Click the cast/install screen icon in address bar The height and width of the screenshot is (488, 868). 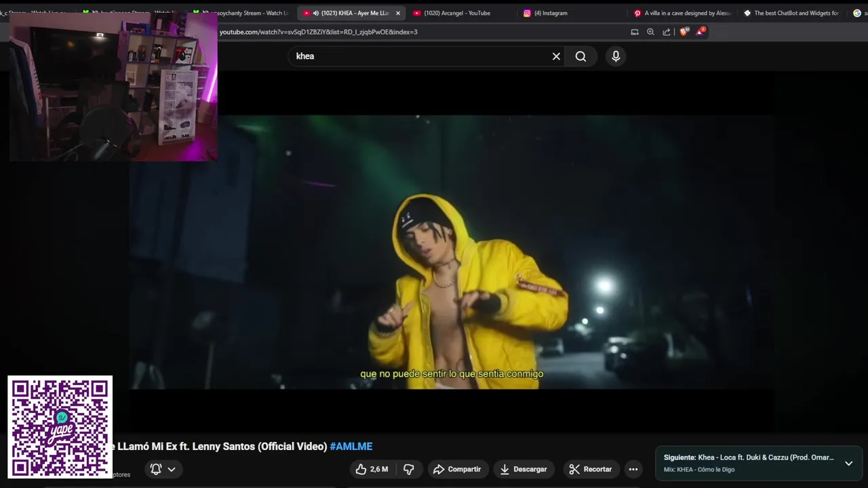(635, 32)
